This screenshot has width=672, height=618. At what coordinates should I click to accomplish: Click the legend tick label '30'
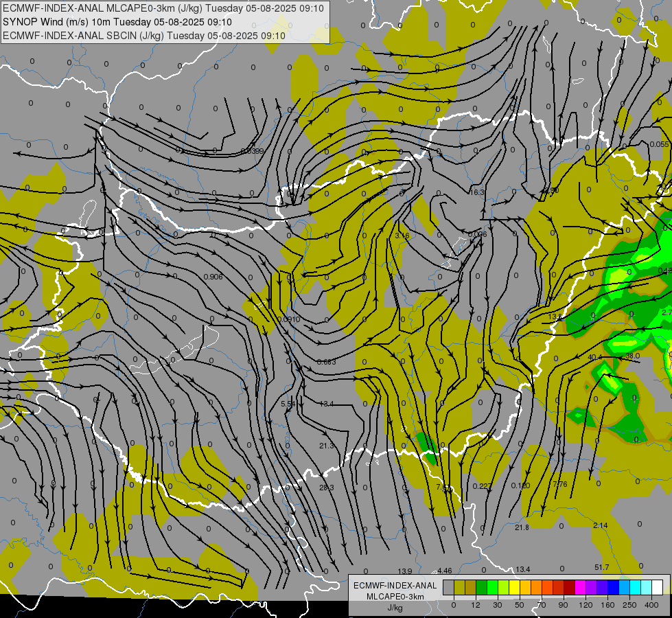(498, 605)
